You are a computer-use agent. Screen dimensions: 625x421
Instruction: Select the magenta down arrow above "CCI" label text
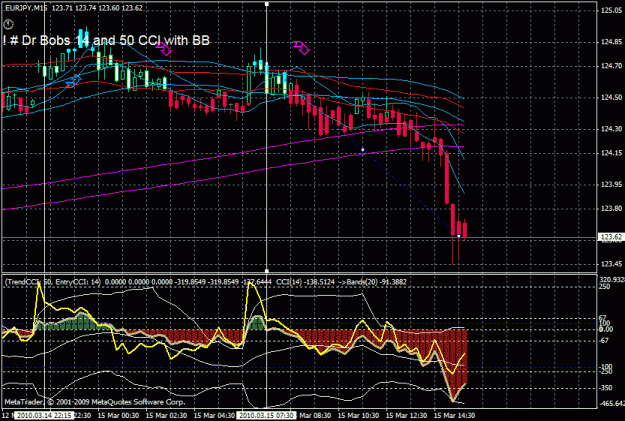pos(164,49)
